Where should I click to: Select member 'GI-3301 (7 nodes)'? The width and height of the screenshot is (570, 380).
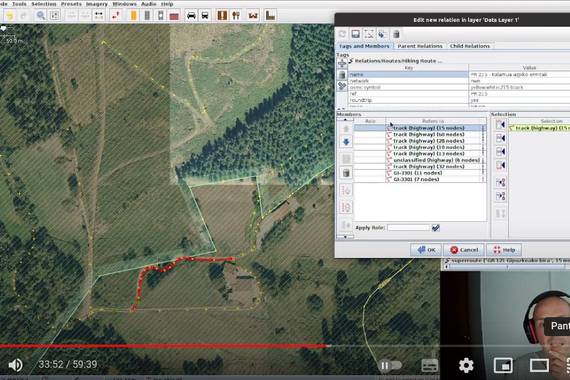tap(420, 179)
